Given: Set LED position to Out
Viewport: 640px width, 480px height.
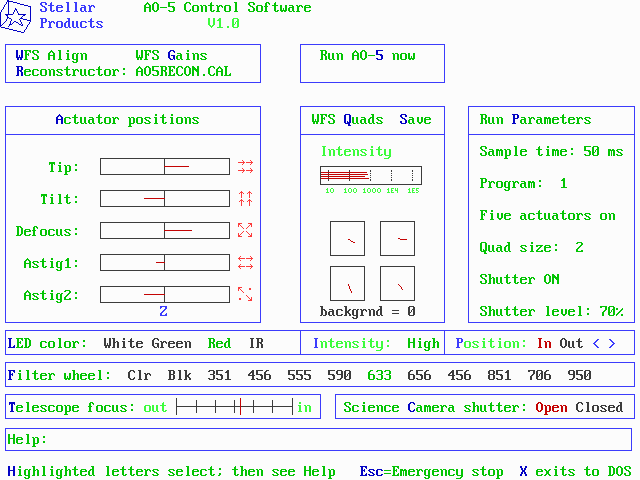Looking at the screenshot, I should coord(571,343).
